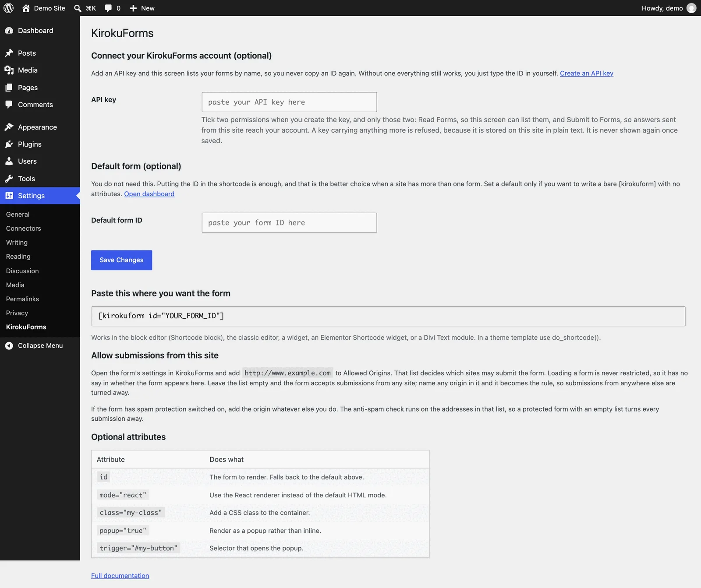Click the trigger="#my-button" attribute cell
This screenshot has height=588, width=701.
(138, 548)
